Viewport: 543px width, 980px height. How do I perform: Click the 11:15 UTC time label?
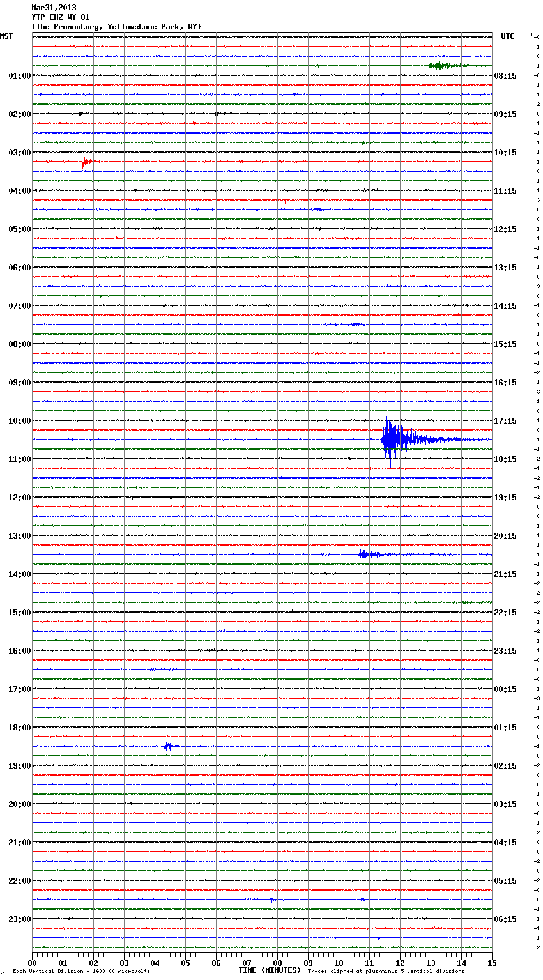pos(505,191)
